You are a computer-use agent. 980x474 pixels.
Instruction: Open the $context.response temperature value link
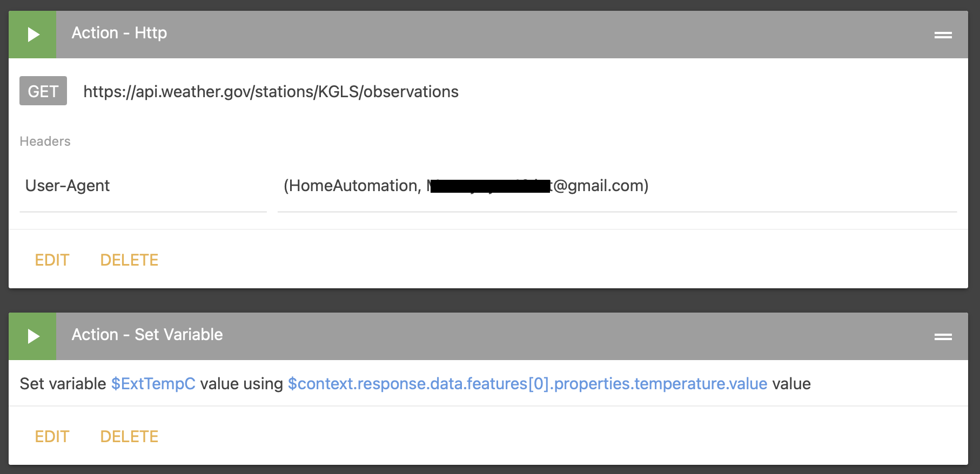click(x=527, y=384)
